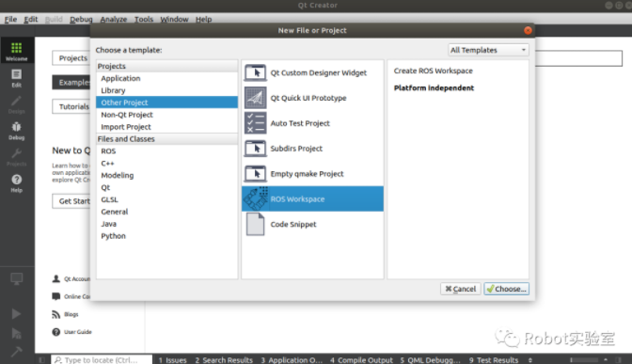The width and height of the screenshot is (632, 364).
Task: Open Design mode in the sidebar
Action: tap(17, 104)
